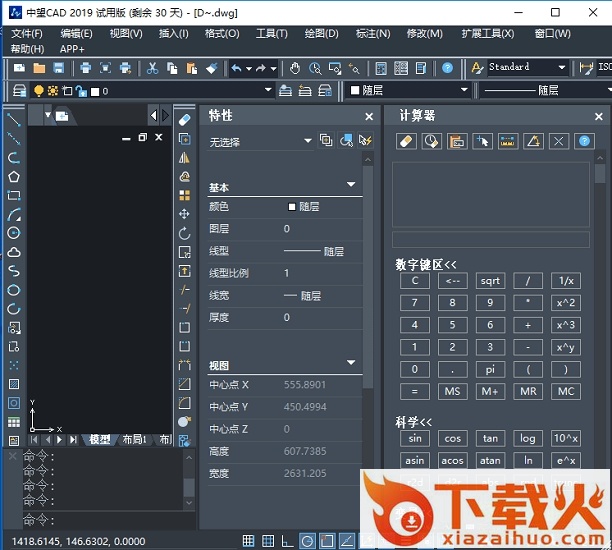Open the text style Standard dropdown
Viewport: 612px width, 550px height.
[562, 67]
